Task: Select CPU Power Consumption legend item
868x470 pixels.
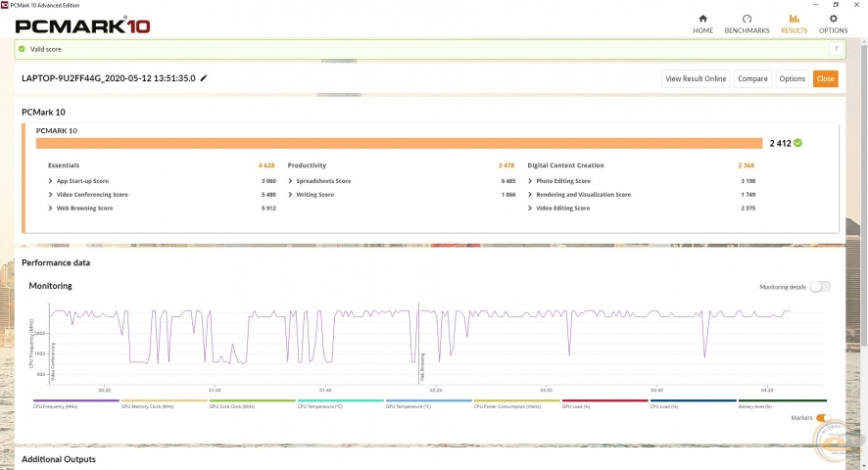Action: tap(517, 403)
